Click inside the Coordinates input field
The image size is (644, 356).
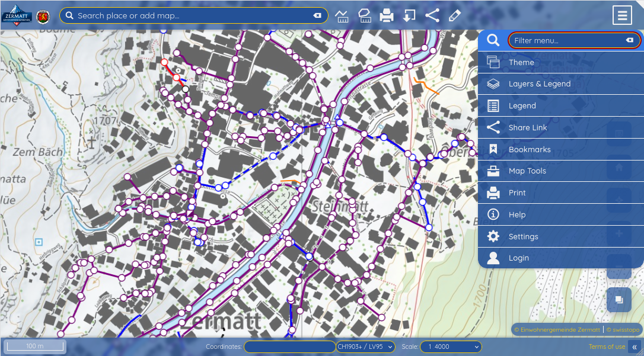coord(289,347)
